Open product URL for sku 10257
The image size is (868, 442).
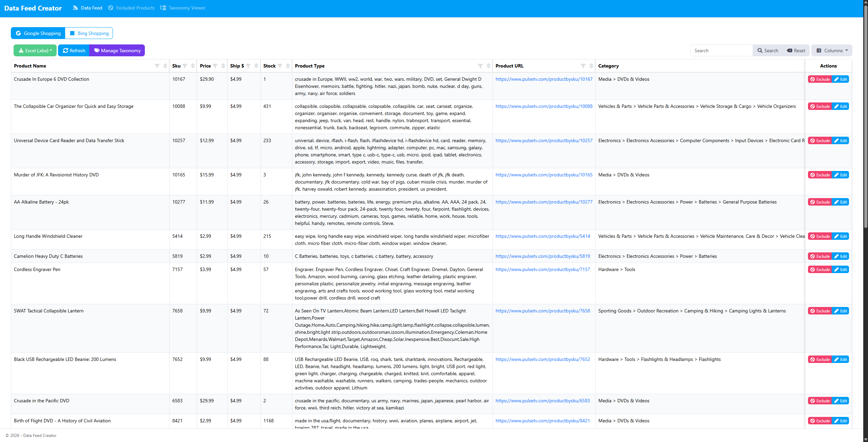[544, 140]
